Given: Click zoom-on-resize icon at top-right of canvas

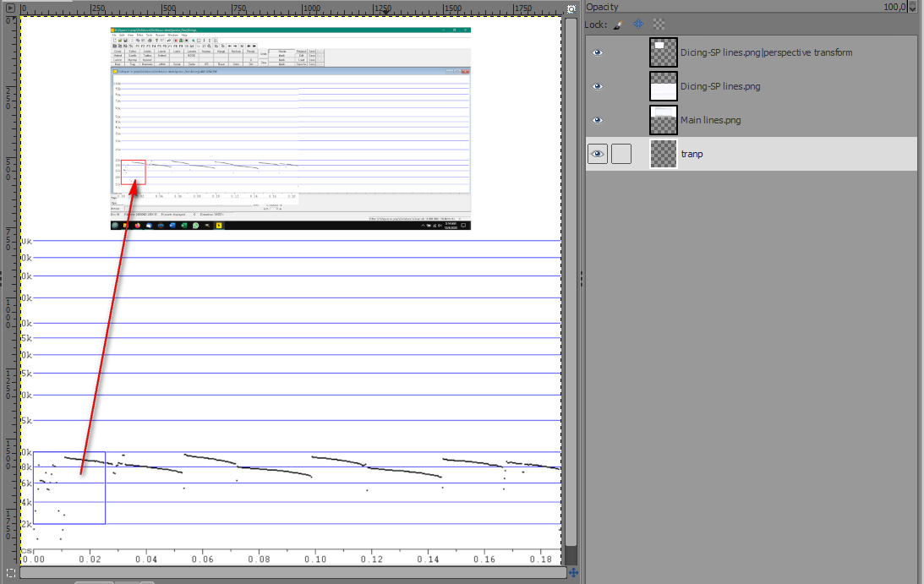Looking at the screenshot, I should coord(572,8).
